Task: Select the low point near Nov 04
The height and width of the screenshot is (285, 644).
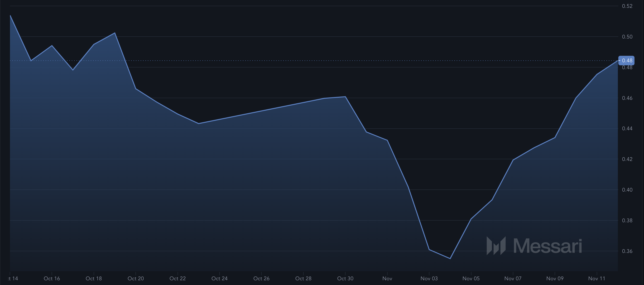Action: 451,258
